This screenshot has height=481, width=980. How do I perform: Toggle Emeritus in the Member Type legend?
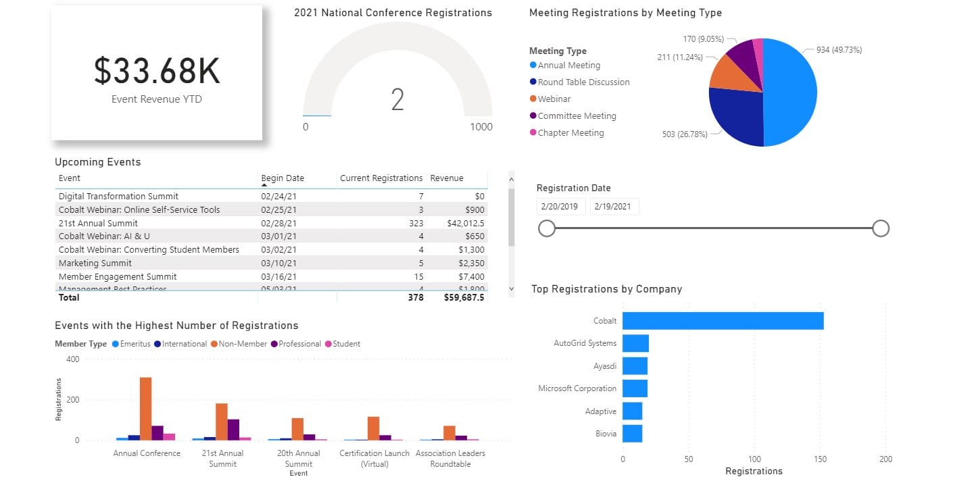[114, 344]
